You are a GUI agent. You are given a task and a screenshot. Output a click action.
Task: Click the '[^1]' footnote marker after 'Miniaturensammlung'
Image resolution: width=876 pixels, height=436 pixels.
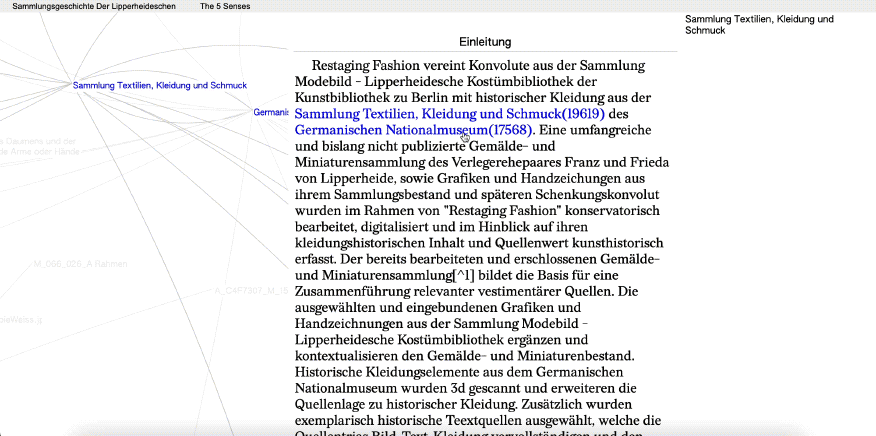tap(463, 276)
